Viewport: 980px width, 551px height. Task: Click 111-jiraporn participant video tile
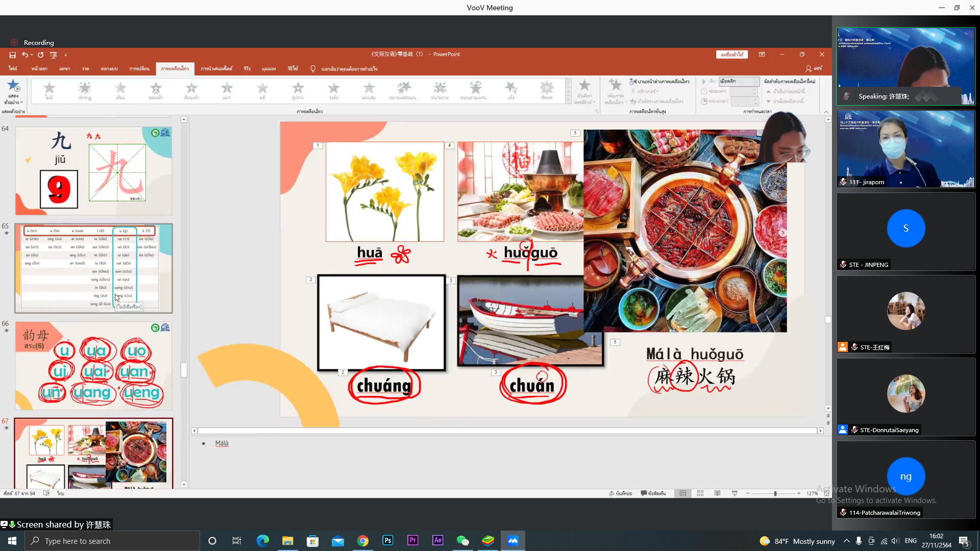(906, 149)
